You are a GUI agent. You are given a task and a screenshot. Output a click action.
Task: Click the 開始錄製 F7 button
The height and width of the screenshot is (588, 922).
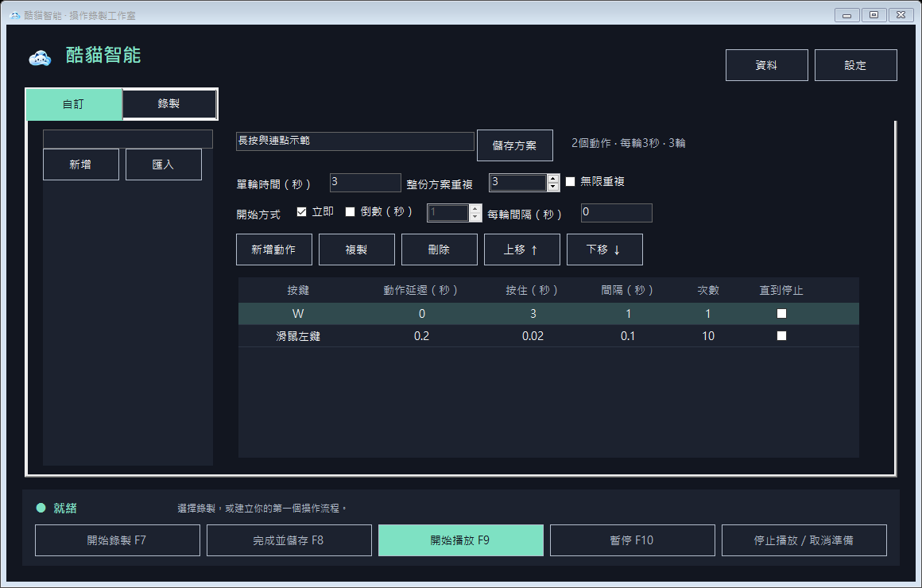point(118,540)
